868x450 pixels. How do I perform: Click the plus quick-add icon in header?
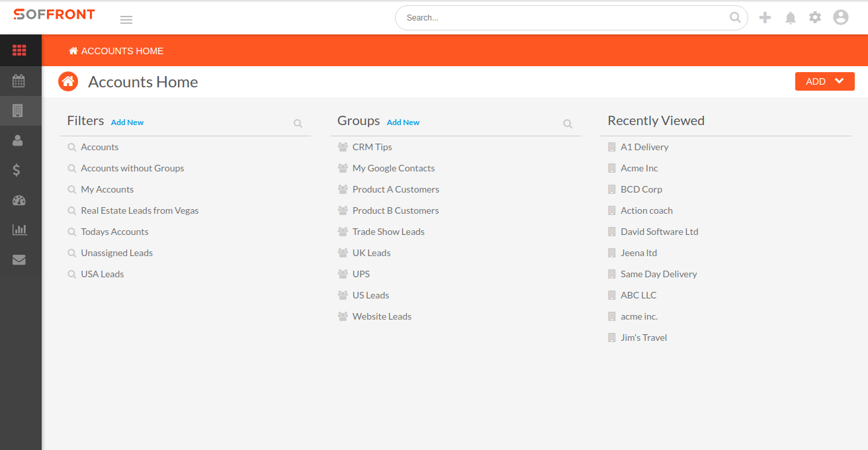pyautogui.click(x=765, y=18)
